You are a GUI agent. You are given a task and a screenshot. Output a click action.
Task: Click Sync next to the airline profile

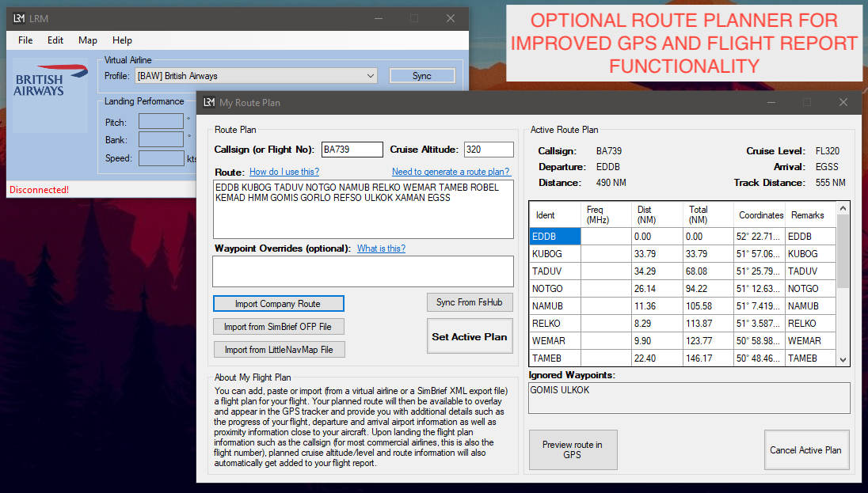[x=421, y=75]
